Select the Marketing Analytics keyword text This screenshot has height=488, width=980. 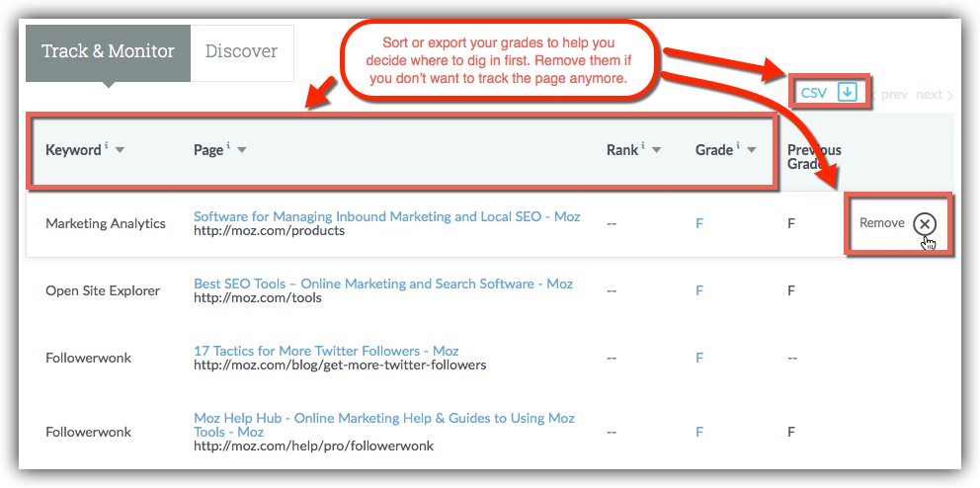click(x=106, y=223)
